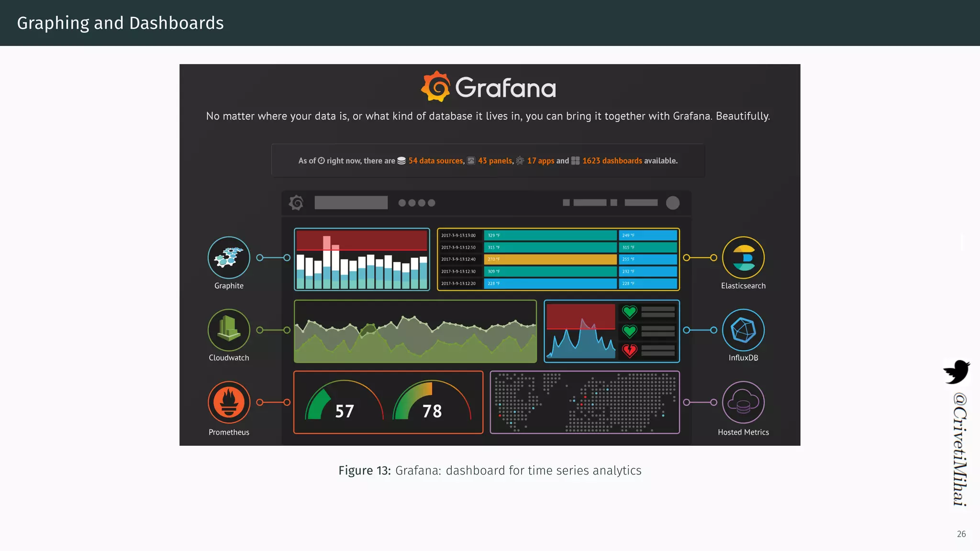Click the Prometheus flame icon
The height and width of the screenshot is (551, 980).
click(x=229, y=402)
